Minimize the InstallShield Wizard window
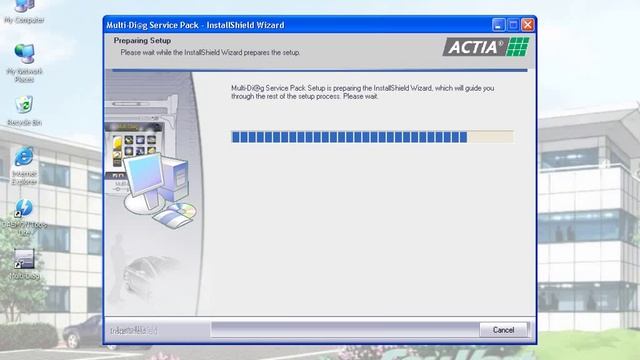640x360 pixels. point(498,25)
